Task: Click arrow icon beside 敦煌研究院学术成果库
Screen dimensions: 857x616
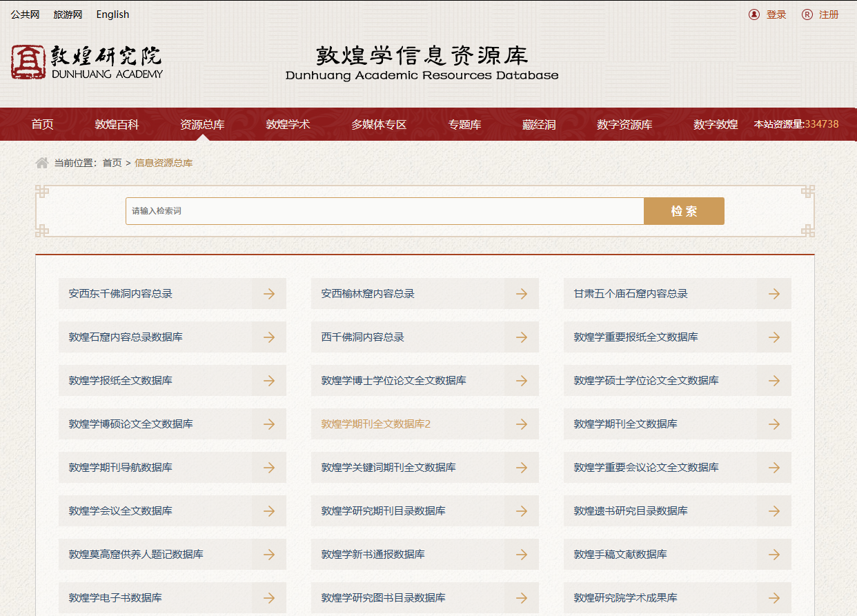Action: pos(774,598)
